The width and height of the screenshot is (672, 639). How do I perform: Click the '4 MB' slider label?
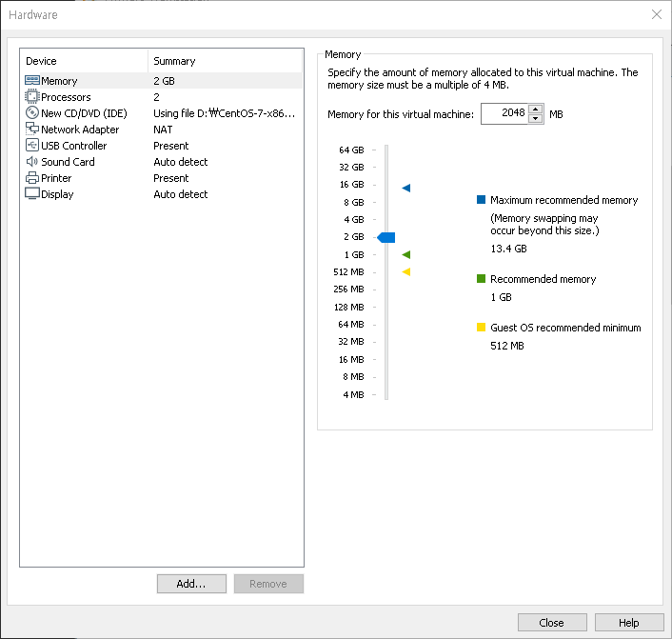[x=353, y=394]
